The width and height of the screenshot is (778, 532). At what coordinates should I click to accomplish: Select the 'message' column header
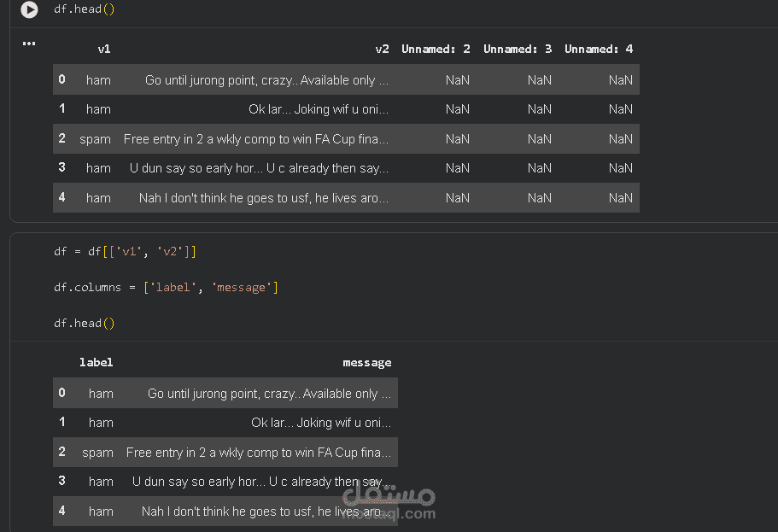pyautogui.click(x=367, y=363)
